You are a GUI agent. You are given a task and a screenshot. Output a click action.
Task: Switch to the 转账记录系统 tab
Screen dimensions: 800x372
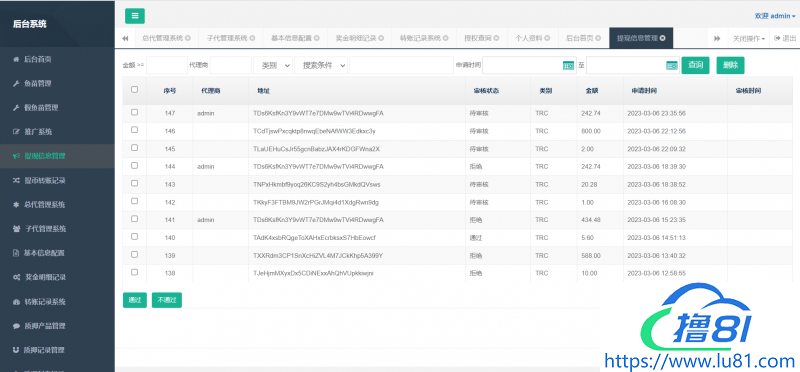click(x=423, y=38)
